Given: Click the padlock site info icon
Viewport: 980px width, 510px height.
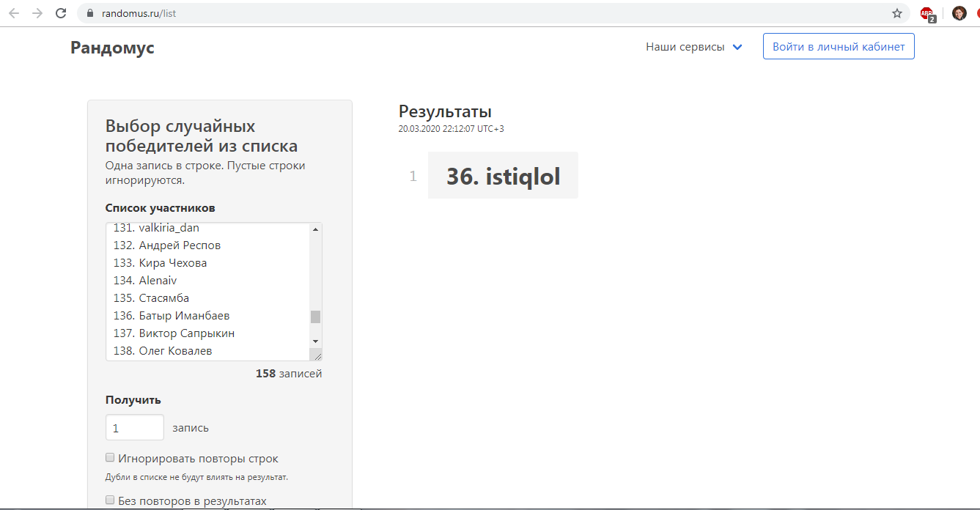Looking at the screenshot, I should click(91, 13).
